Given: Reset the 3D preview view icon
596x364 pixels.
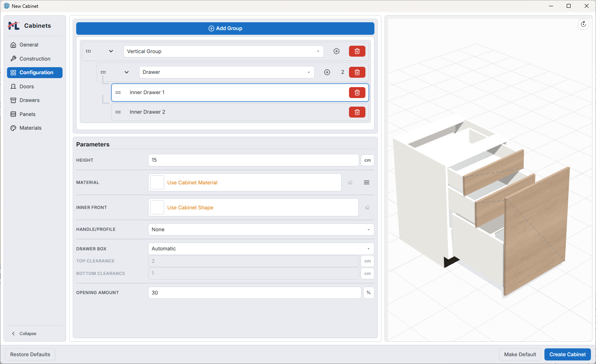Looking at the screenshot, I should pyautogui.click(x=583, y=24).
